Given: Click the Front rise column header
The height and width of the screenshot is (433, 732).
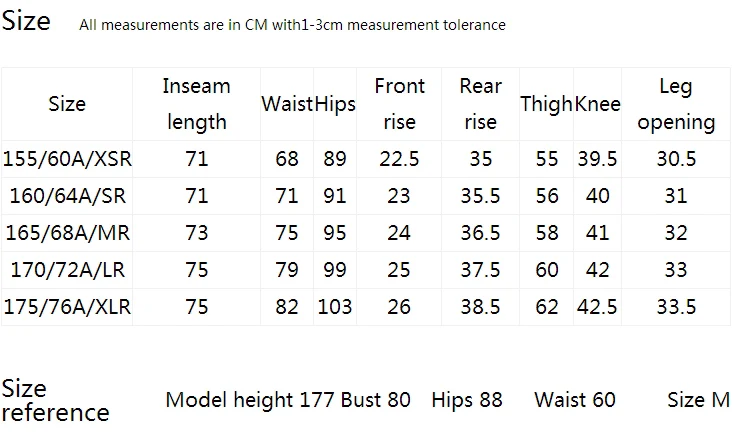Looking at the screenshot, I should coord(399,104).
